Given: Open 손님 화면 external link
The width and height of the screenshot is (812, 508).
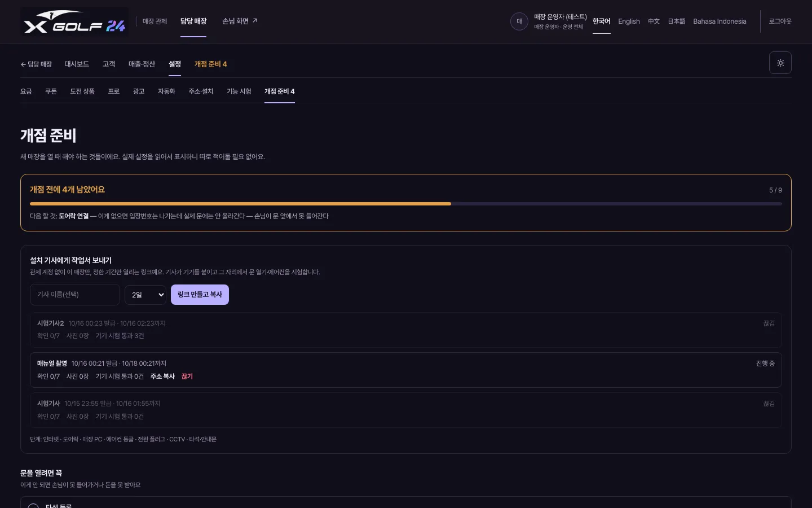Looking at the screenshot, I should click(240, 21).
